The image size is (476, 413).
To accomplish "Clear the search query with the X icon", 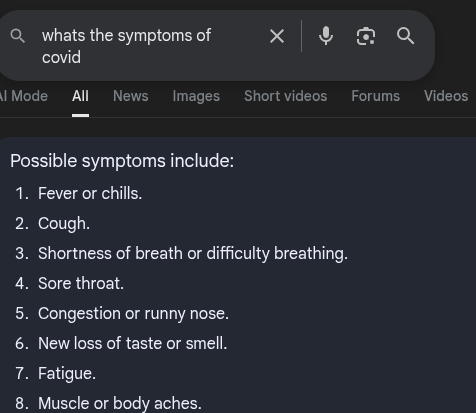I will pos(277,36).
